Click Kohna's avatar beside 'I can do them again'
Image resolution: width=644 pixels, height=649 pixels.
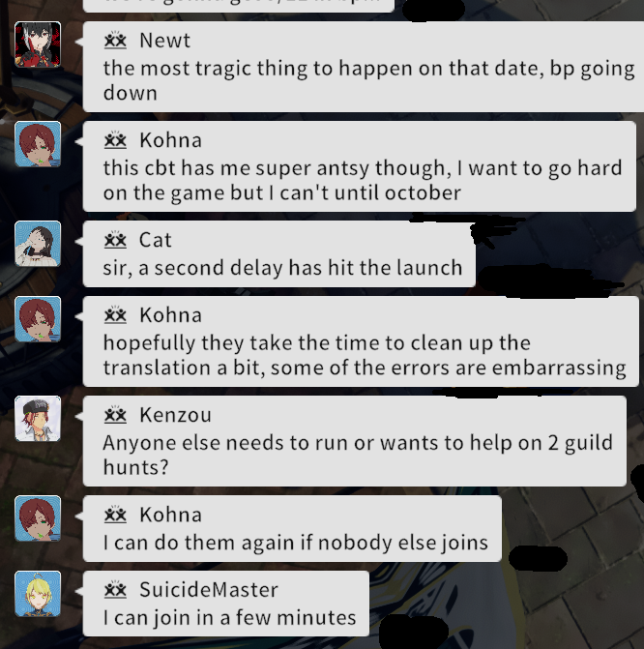point(38,518)
